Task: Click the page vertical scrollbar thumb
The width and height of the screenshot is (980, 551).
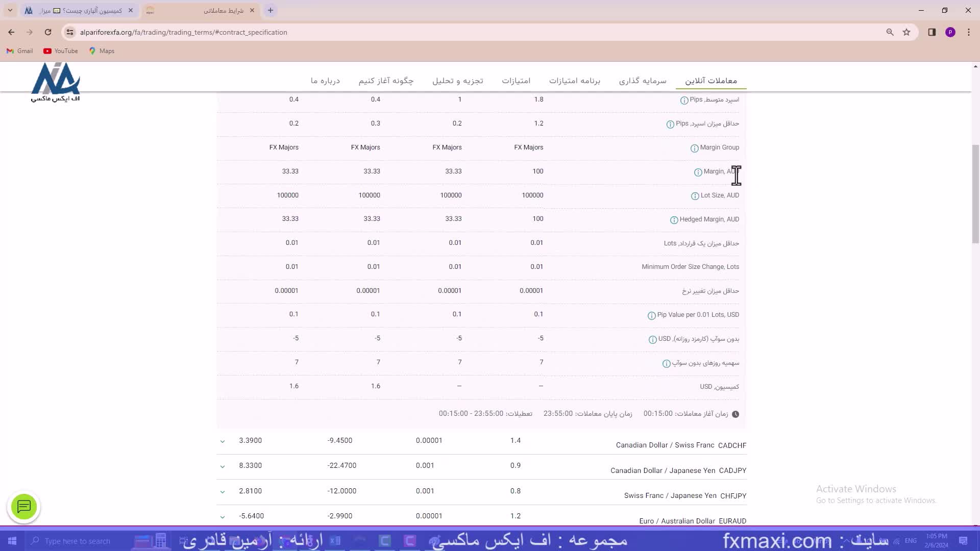Action: click(x=975, y=194)
